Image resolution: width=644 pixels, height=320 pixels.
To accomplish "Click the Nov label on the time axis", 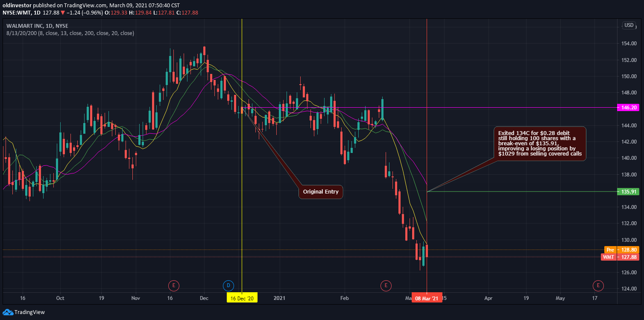I will pyautogui.click(x=135, y=298).
